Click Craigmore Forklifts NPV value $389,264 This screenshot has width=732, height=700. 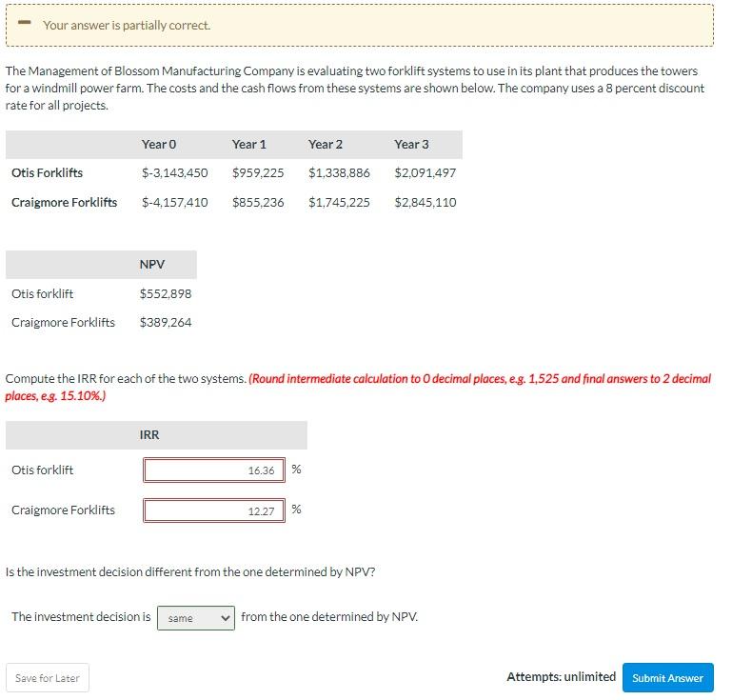coord(166,322)
